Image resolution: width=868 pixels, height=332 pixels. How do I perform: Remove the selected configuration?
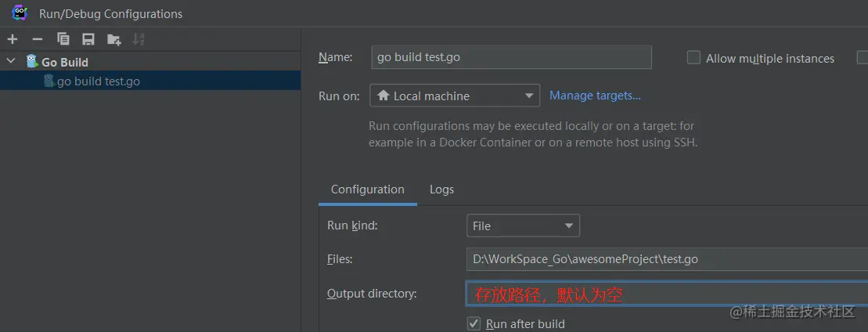(x=37, y=39)
